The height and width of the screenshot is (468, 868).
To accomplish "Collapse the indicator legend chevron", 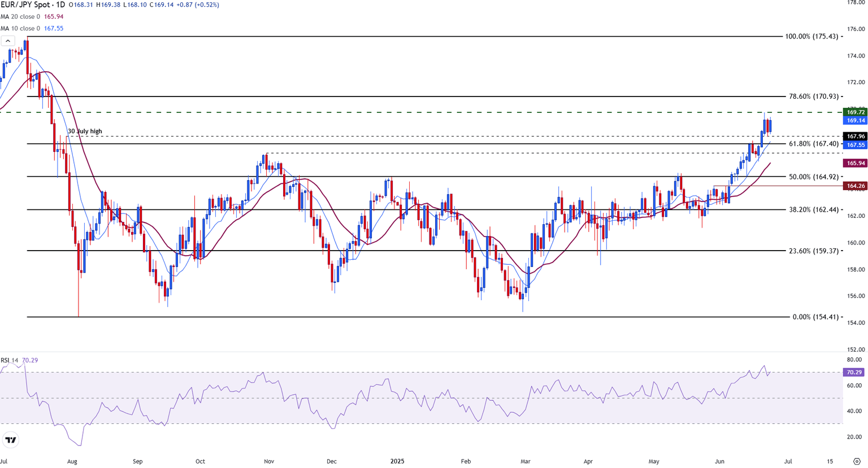I will pos(8,41).
